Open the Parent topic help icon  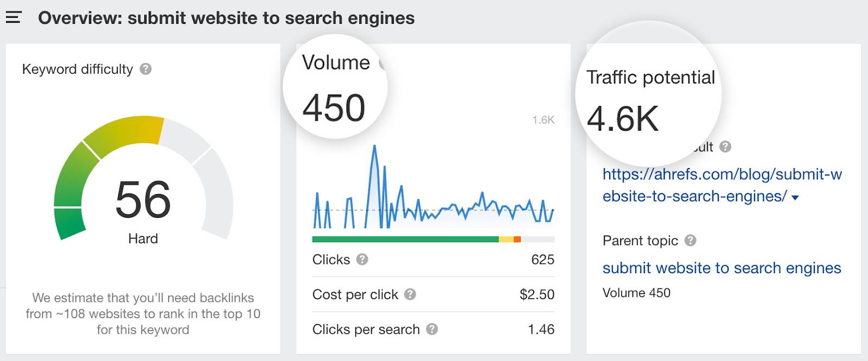click(x=691, y=241)
